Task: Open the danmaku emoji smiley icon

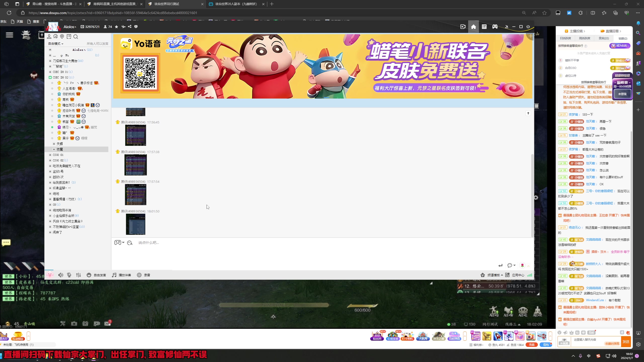Action: [x=559, y=333]
